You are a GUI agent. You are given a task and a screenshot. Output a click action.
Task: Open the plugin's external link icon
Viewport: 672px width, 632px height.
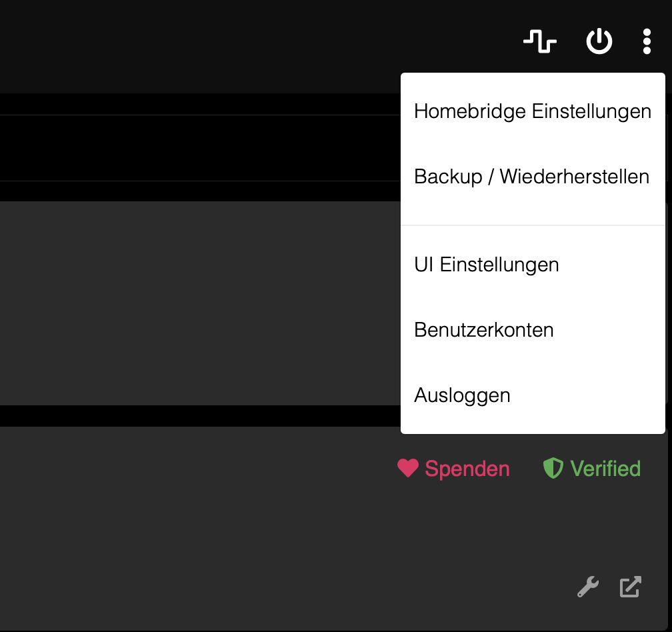pyautogui.click(x=630, y=587)
